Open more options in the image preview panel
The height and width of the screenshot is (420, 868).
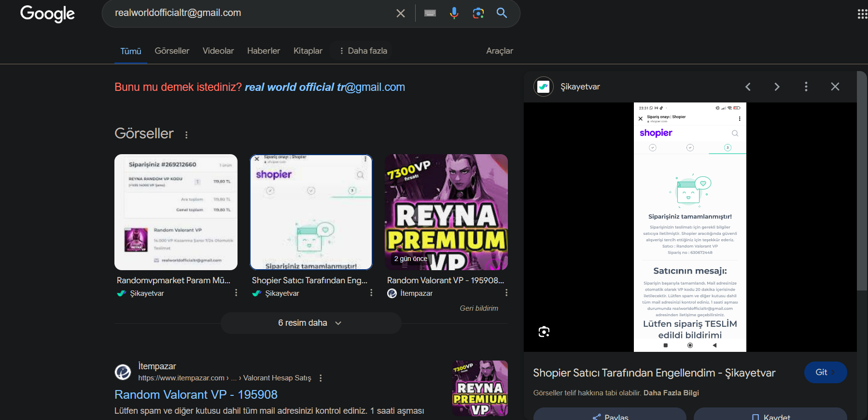tap(806, 87)
